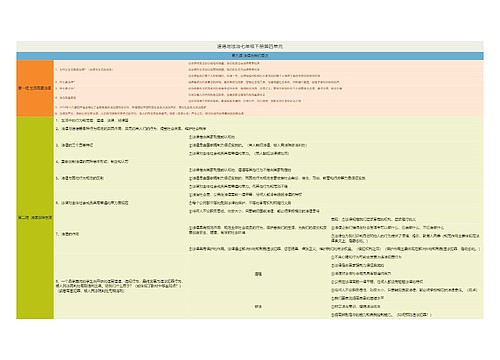Viewport: 500px width, 360px height.
Task: Click first sub-point beside orange item 1
Action: coord(224,63)
